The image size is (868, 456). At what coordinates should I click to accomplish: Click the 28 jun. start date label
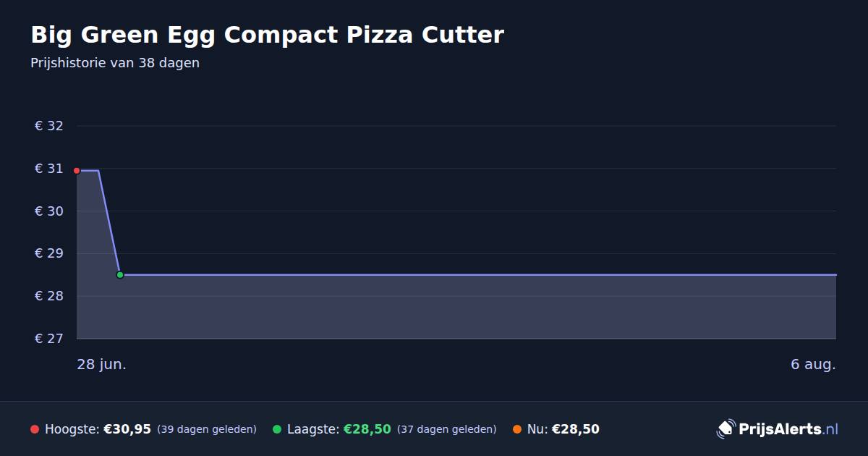coord(102,364)
